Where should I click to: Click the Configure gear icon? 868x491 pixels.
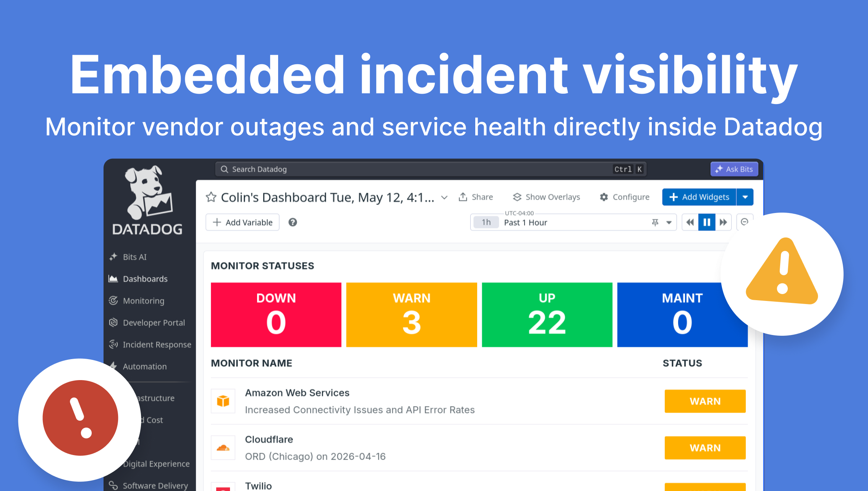pos(604,197)
